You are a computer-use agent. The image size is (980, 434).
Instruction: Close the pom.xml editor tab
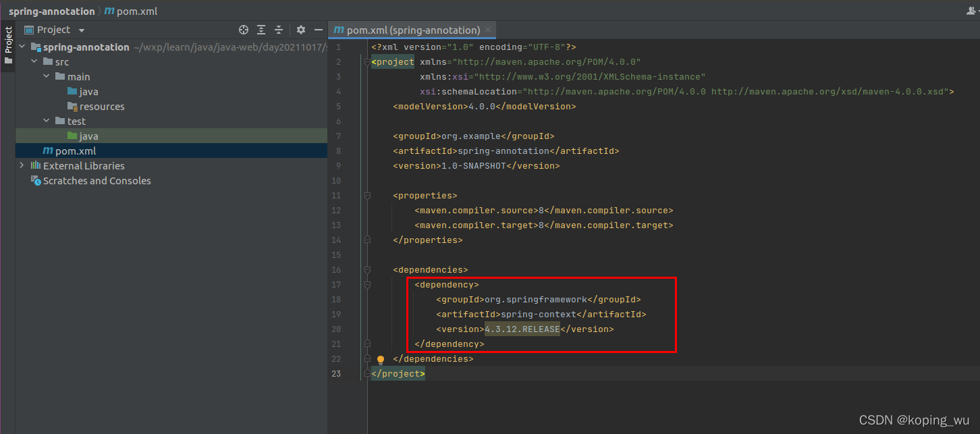tap(489, 30)
